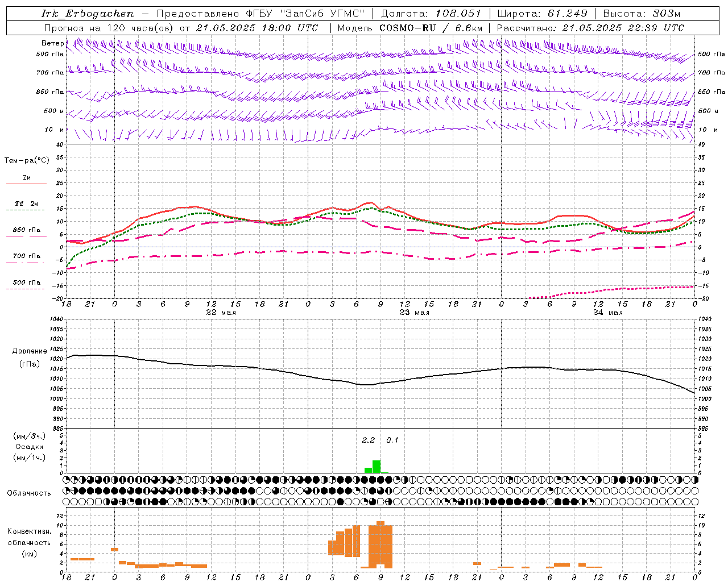Select the (мм/1ч.) precipitation unit label

[29, 458]
